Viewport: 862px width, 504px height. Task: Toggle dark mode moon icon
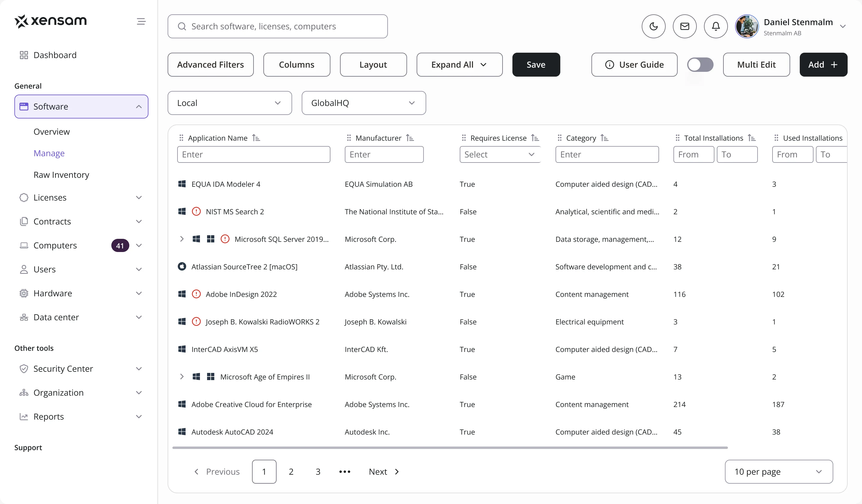[x=653, y=26]
